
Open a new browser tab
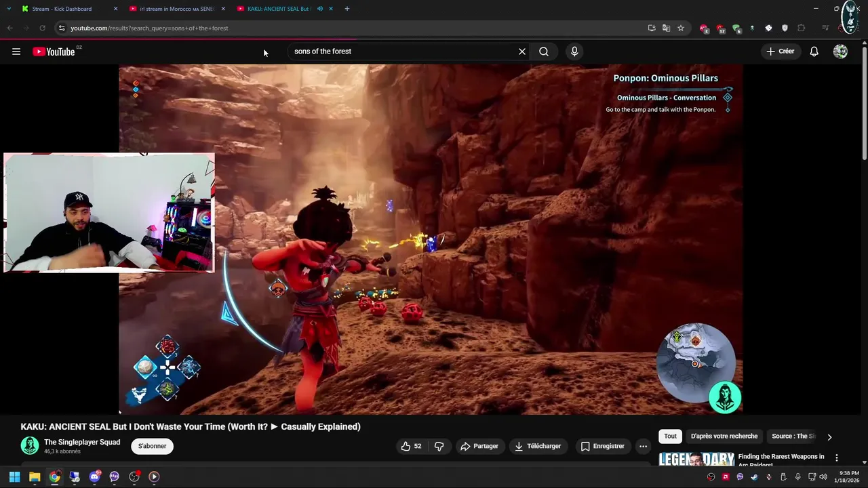(347, 9)
